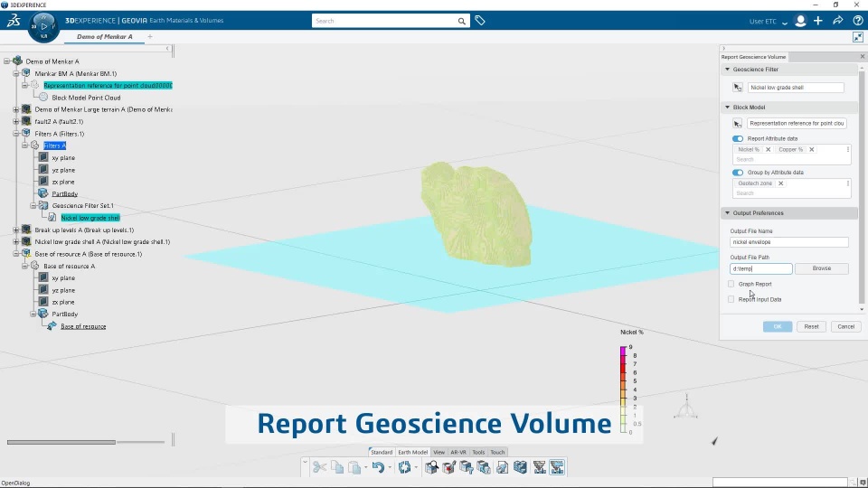Remove the Nickel % attribute tag
The width and height of the screenshot is (868, 488).
[768, 149]
